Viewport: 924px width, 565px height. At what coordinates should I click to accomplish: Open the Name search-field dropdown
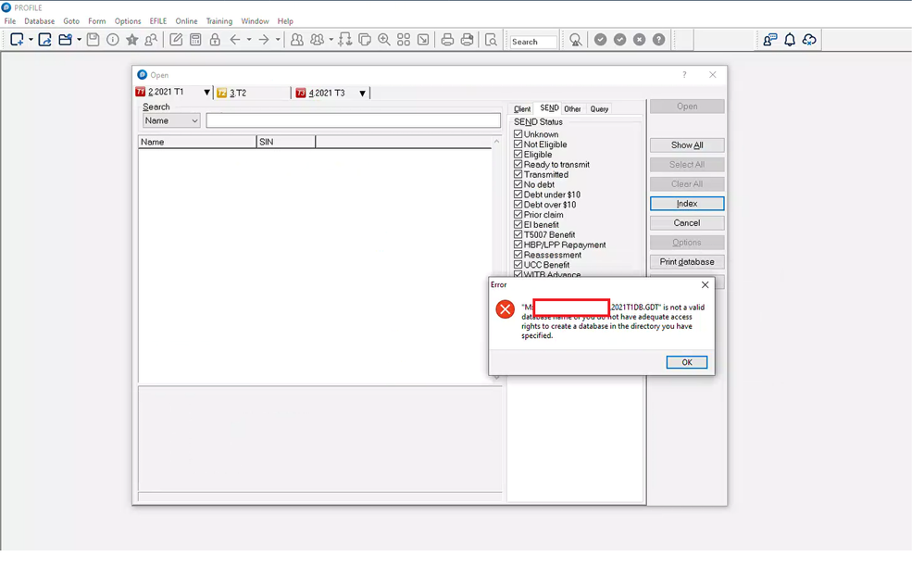171,120
